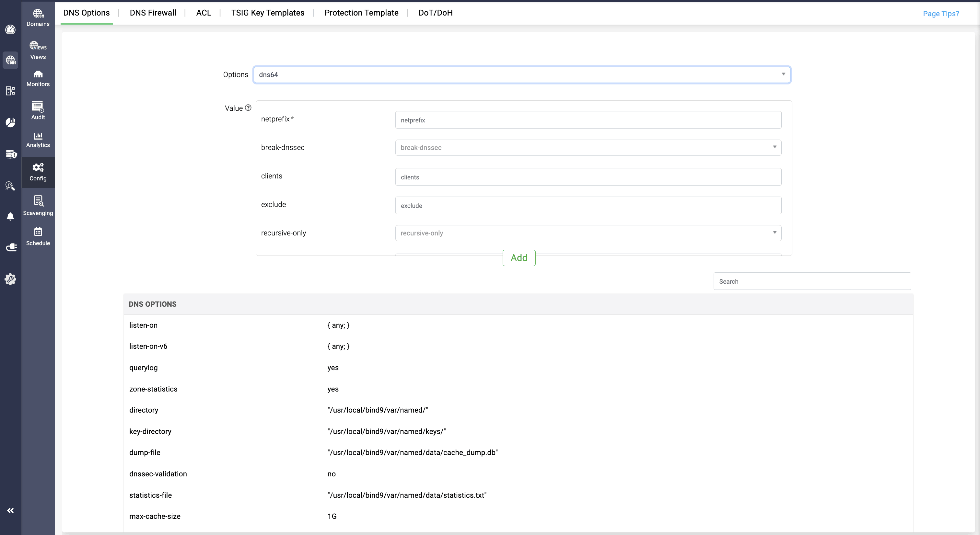
Task: Click the notifications bell icon
Action: click(x=10, y=217)
